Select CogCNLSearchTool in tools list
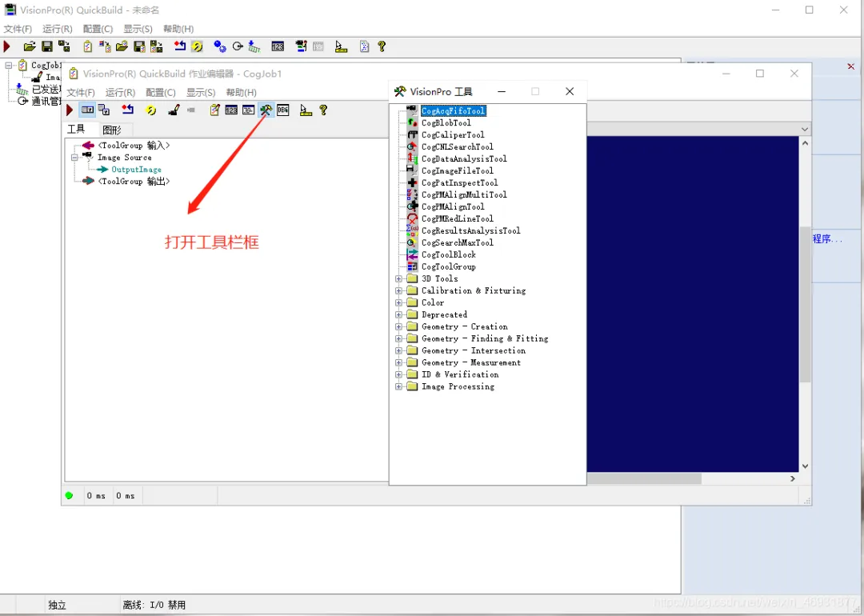 [x=458, y=147]
